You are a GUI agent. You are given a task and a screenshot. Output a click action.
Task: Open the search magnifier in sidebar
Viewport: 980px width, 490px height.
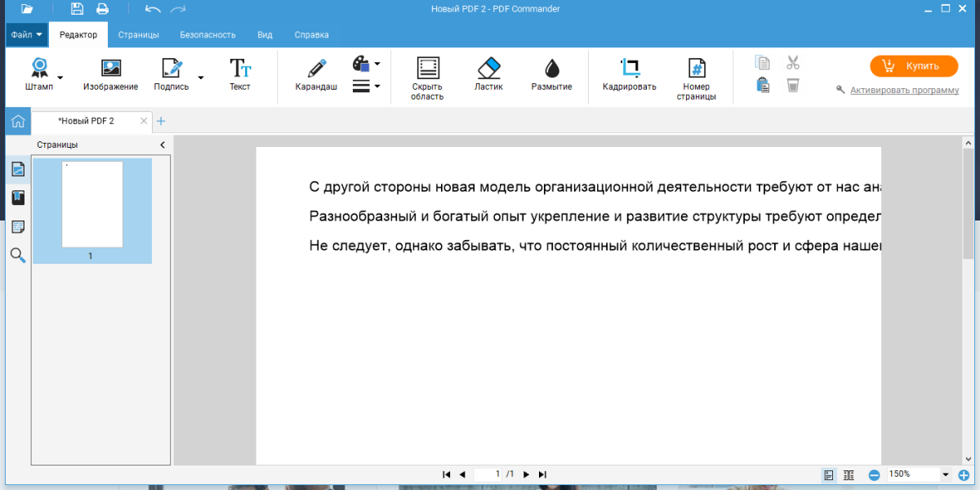pos(18,256)
